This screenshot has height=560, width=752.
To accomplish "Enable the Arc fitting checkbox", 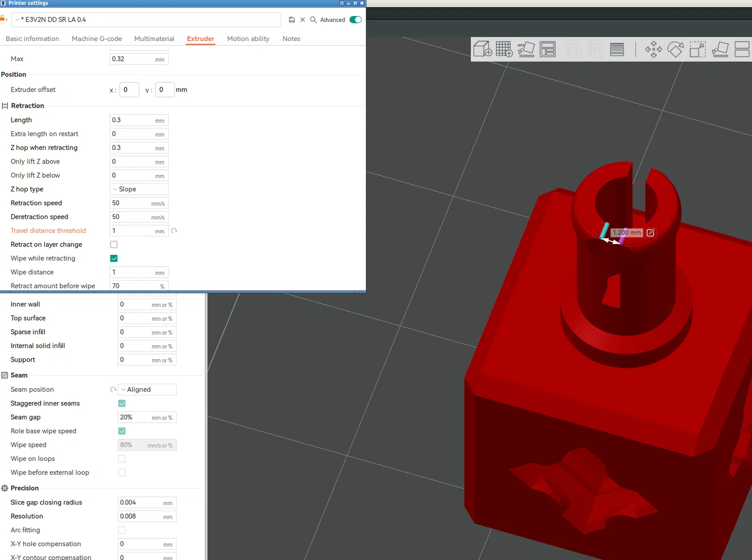I will pos(122,530).
